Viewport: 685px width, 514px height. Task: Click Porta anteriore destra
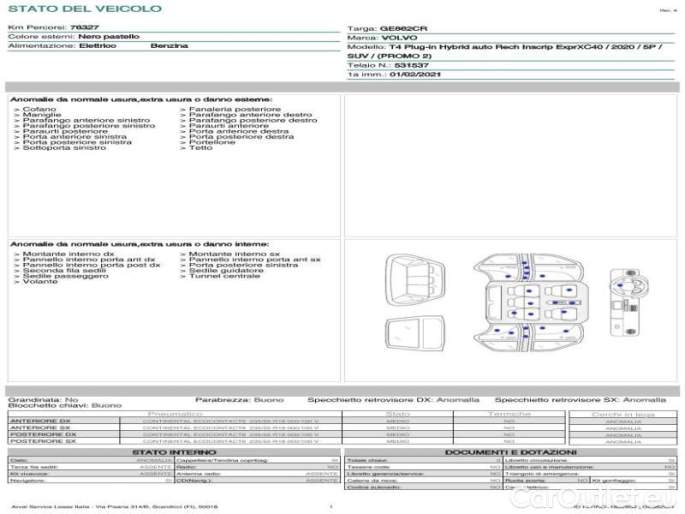pyautogui.click(x=239, y=131)
